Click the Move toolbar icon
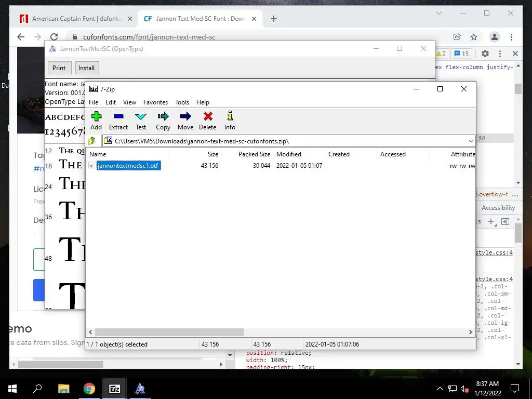The width and height of the screenshot is (532, 399). pos(185,121)
